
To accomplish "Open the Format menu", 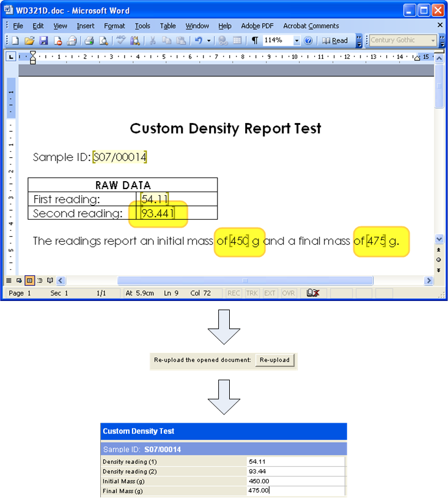I will tap(114, 26).
